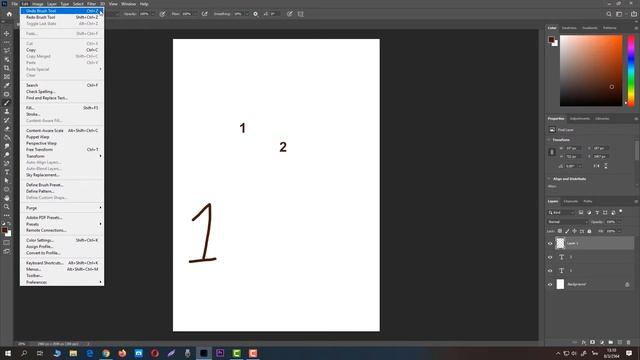The width and height of the screenshot is (640, 360).
Task: Switch to the Adjustments tab
Action: tap(580, 118)
